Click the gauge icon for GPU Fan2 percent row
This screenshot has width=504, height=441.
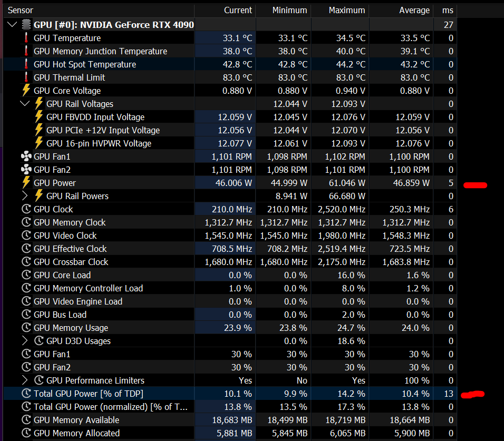[x=26, y=367]
